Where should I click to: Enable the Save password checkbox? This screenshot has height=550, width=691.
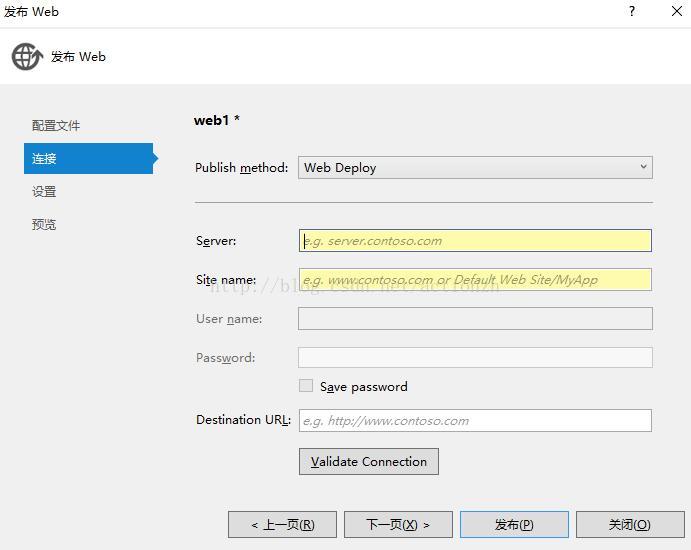pos(306,386)
